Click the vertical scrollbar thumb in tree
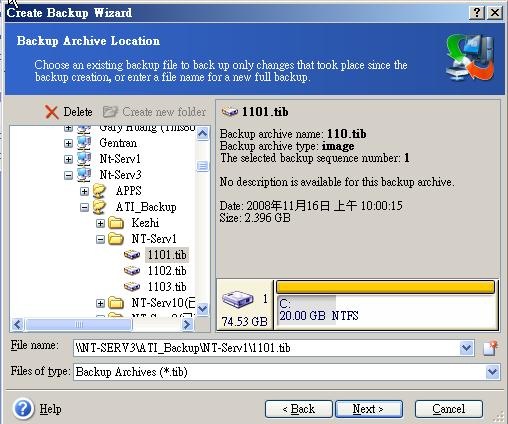The image size is (508, 424). 203,166
